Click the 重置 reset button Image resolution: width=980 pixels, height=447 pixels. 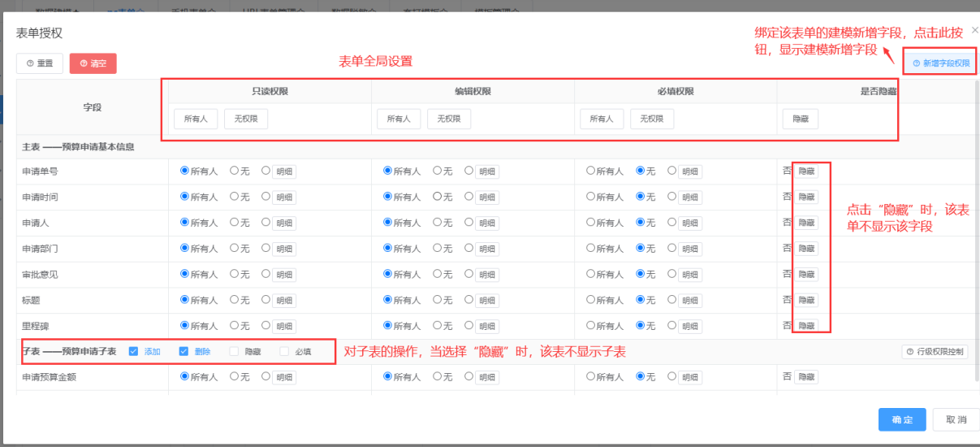[40, 63]
